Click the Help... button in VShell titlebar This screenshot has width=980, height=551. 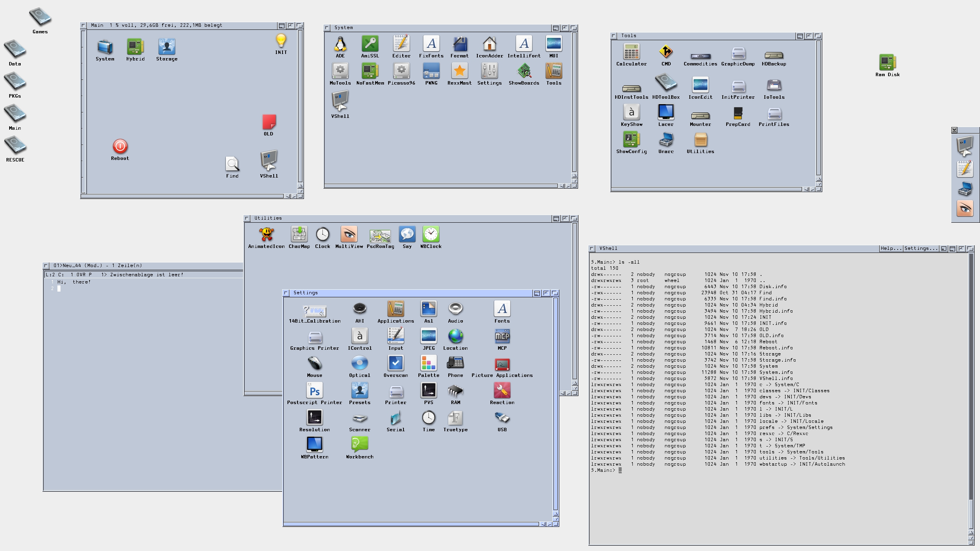[891, 248]
